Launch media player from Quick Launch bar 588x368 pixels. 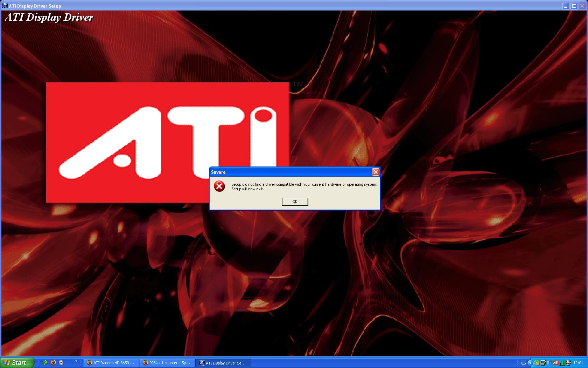tap(61, 363)
